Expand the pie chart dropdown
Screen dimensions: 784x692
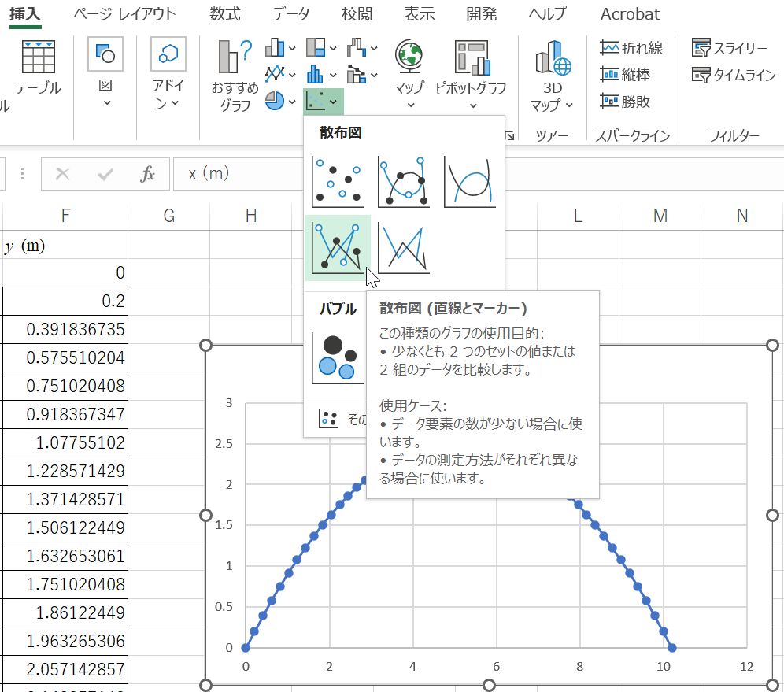pyautogui.click(x=281, y=101)
